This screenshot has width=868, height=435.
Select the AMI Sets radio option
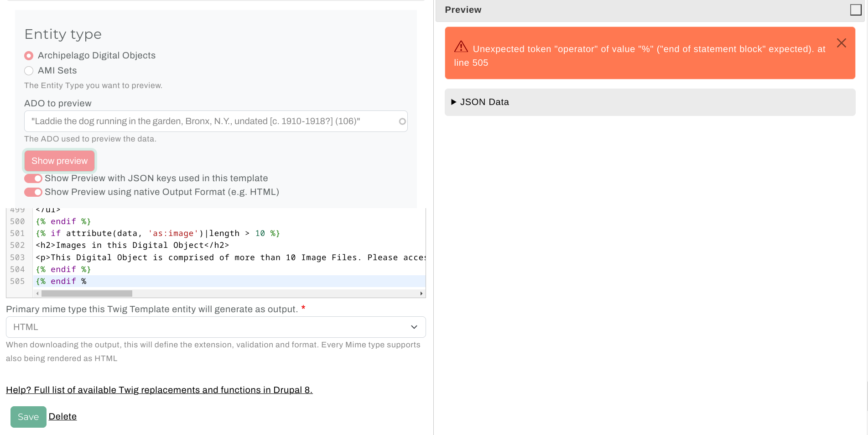coord(29,71)
